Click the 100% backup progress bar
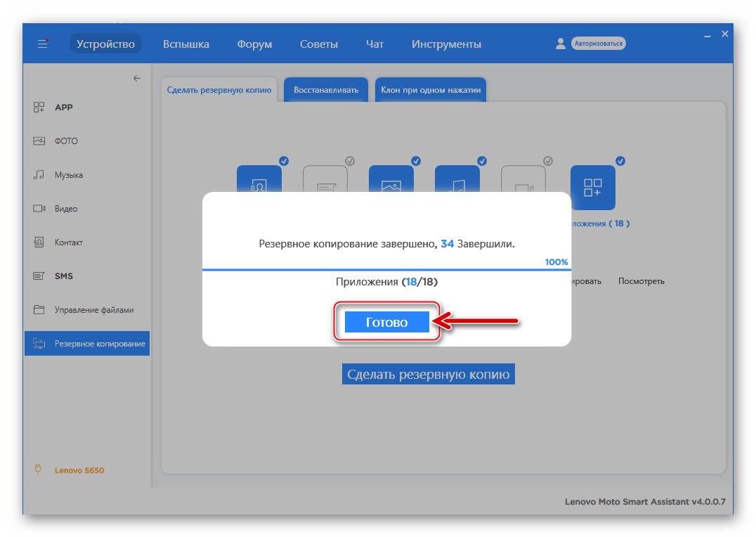The image size is (756, 537). [x=386, y=269]
